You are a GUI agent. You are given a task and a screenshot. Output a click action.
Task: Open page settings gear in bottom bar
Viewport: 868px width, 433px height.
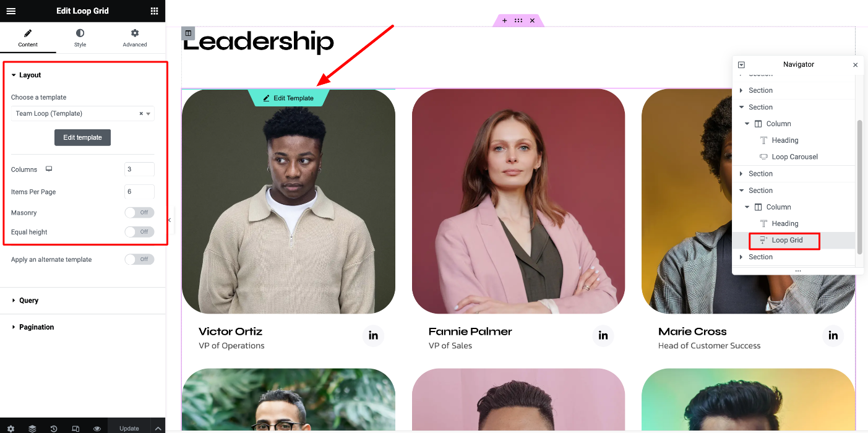pos(11,428)
